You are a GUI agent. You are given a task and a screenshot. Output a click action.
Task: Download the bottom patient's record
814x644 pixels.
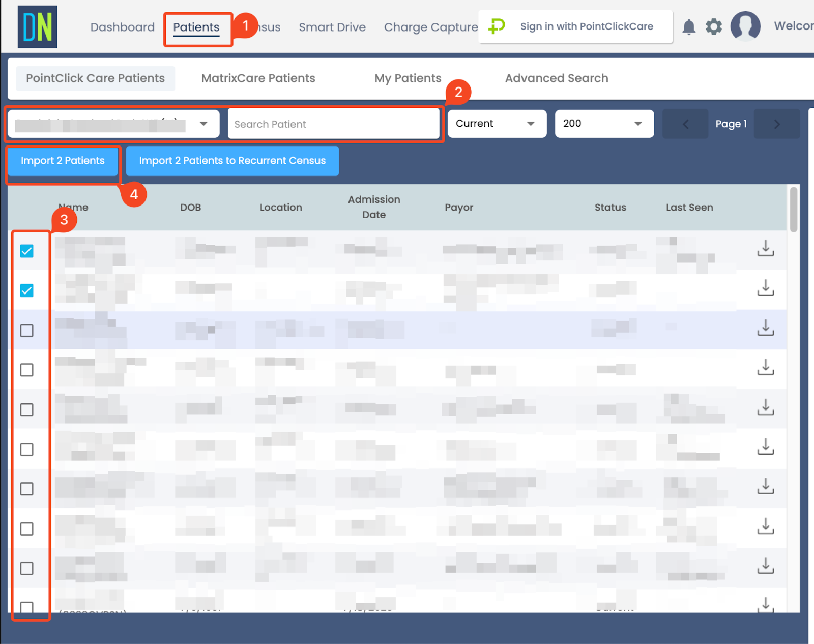(x=765, y=605)
